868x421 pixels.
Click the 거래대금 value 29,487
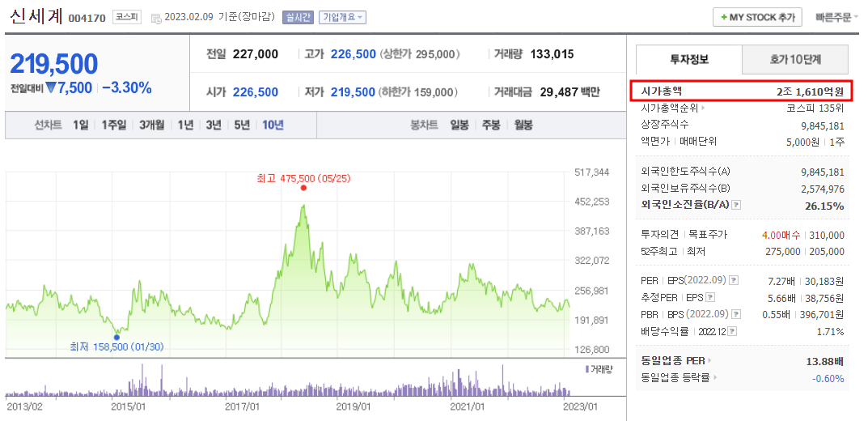558,92
